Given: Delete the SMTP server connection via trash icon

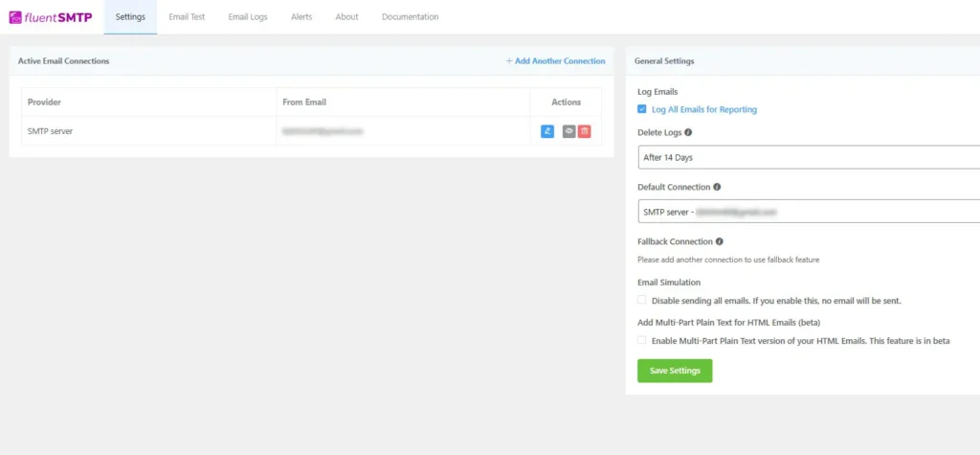Looking at the screenshot, I should (x=584, y=131).
